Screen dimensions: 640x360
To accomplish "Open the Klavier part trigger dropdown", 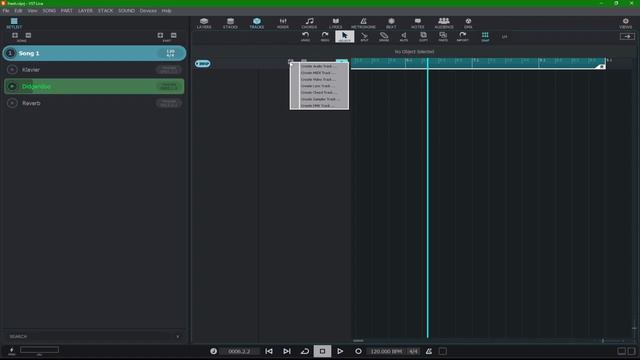I will tap(169, 70).
